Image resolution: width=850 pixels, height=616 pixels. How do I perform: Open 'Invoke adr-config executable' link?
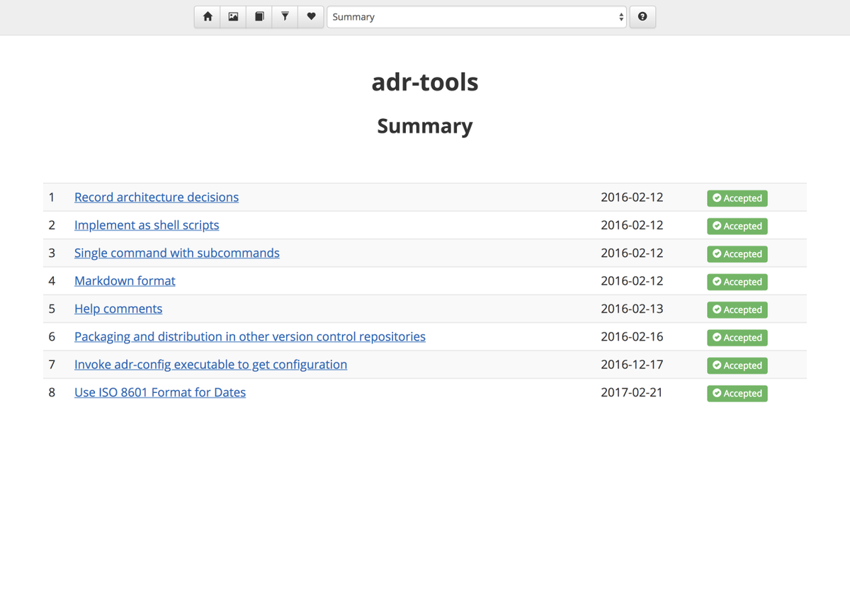click(211, 365)
